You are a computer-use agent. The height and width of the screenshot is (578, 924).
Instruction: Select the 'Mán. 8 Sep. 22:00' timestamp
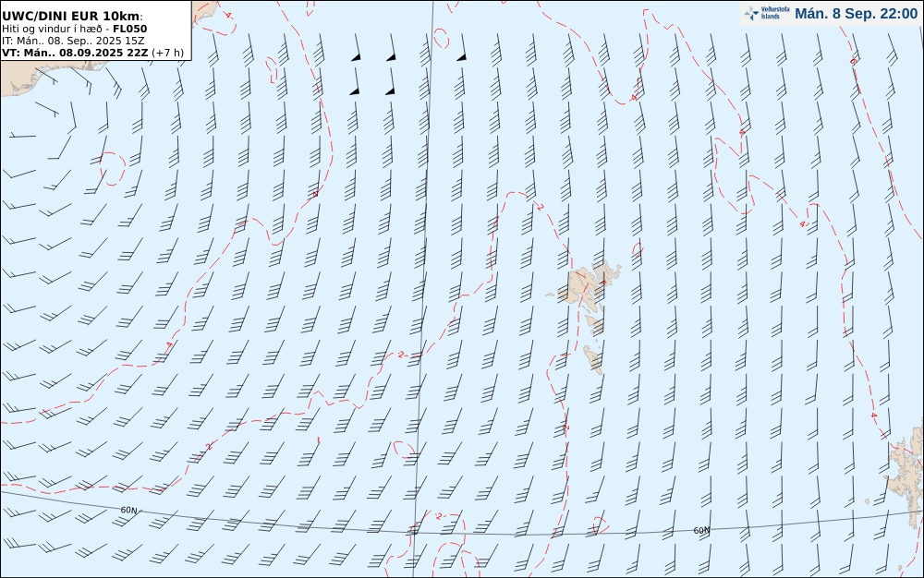point(856,14)
